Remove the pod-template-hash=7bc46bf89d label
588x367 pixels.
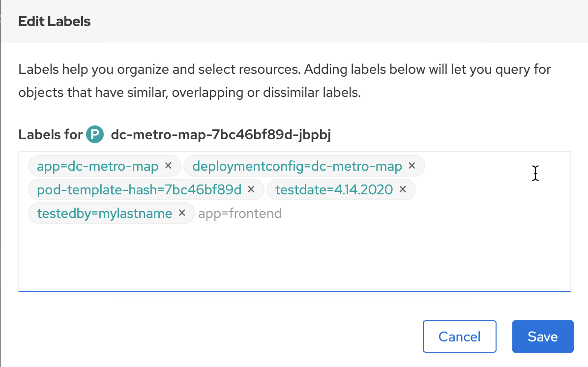coord(251,189)
